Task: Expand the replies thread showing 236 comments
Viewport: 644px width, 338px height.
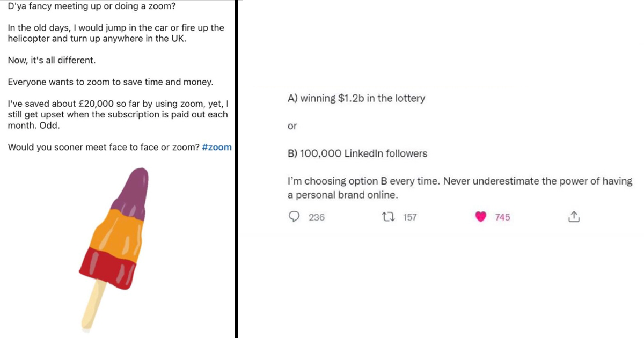Action: pos(316,217)
